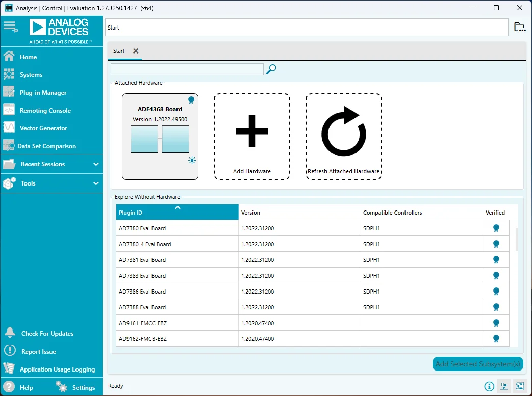
Task: Click Add Selected Subsystem(s) button
Action: (477, 364)
